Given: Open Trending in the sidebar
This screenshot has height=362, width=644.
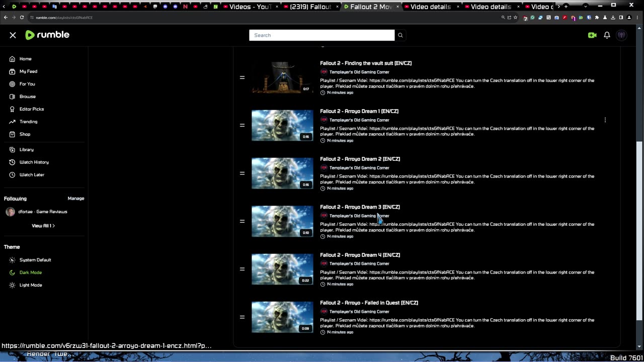Looking at the screenshot, I should 23,122.
